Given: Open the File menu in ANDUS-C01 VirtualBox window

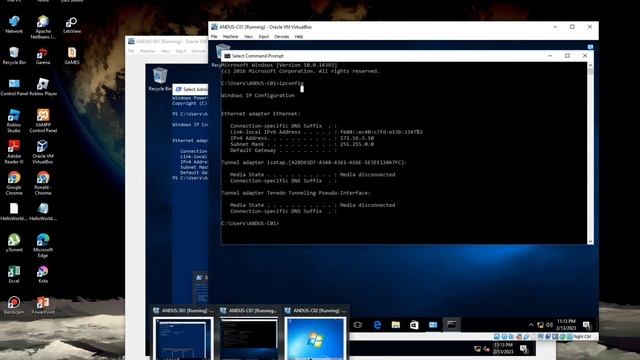Looking at the screenshot, I should [x=214, y=37].
